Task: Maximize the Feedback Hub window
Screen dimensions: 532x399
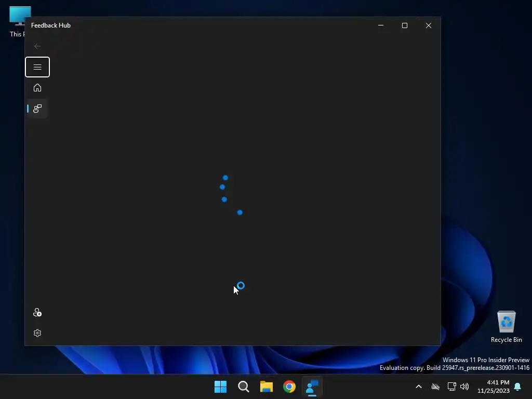Action: click(x=404, y=25)
